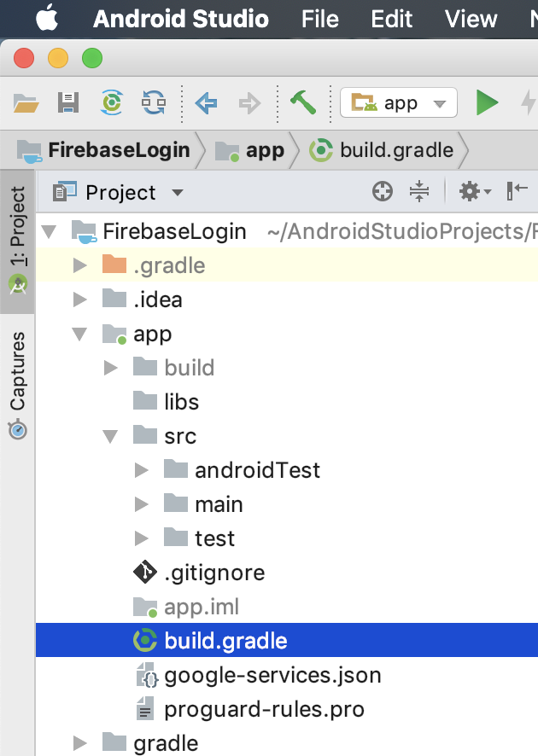Open the Project panel settings gear icon
This screenshot has width=538, height=756.
point(471,192)
